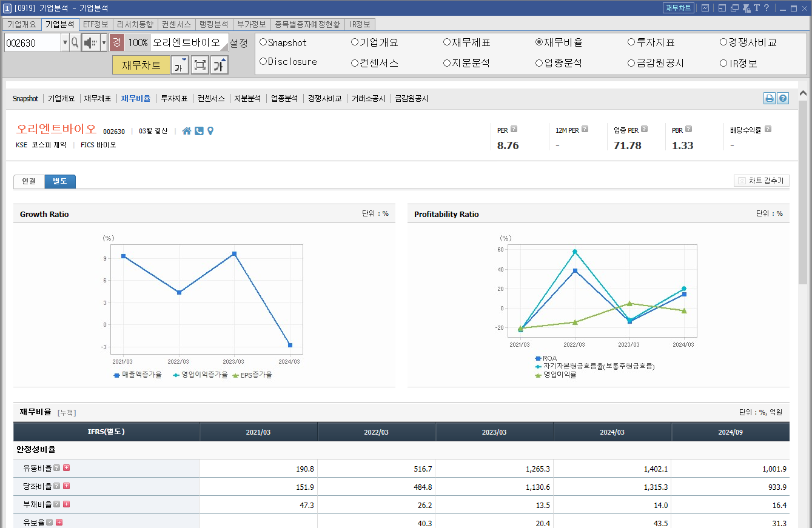Click the window layout icon in title bar
The height and width of the screenshot is (528, 812).
[722, 8]
